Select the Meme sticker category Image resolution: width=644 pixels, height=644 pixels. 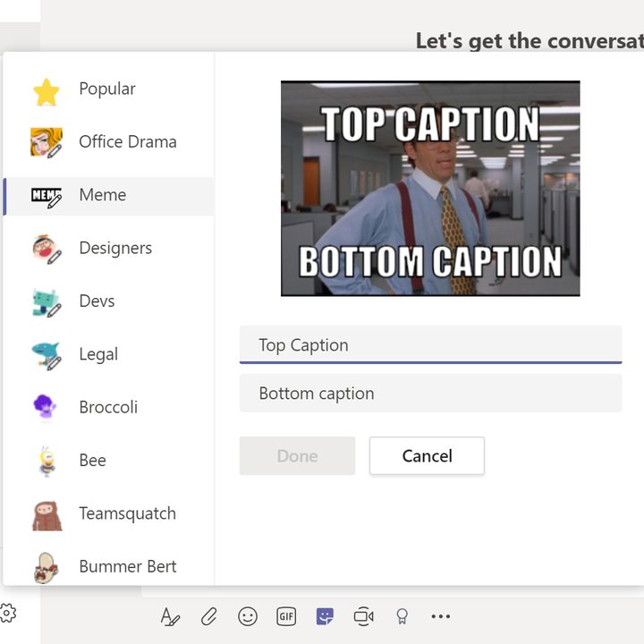(108, 196)
